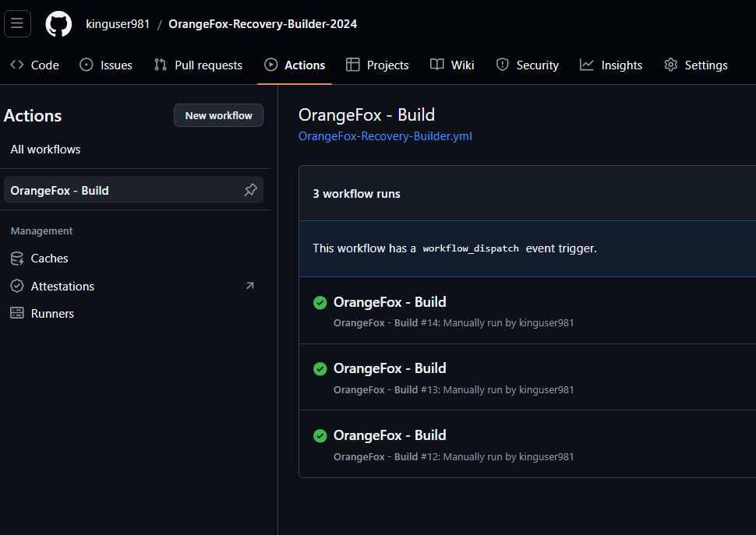This screenshot has width=756, height=535.
Task: Click the Attestations verified badge icon
Action: click(x=17, y=286)
